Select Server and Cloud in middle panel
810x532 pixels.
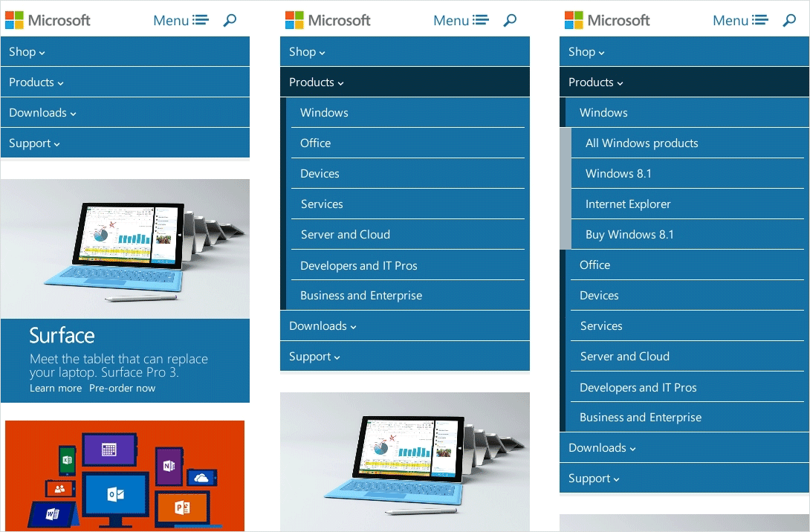[x=407, y=235]
